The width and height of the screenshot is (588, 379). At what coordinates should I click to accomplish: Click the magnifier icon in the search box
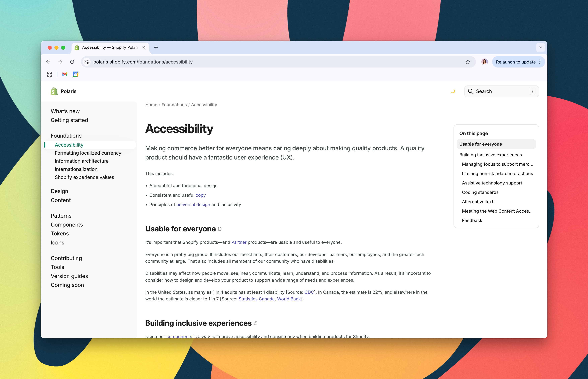(x=471, y=91)
